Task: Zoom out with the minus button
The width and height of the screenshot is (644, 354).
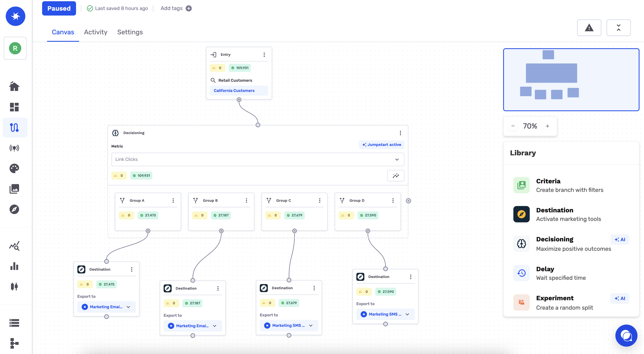Action: click(x=513, y=126)
